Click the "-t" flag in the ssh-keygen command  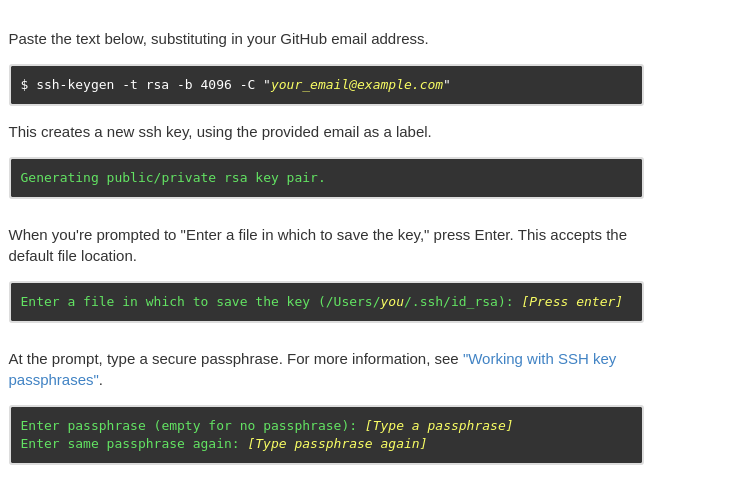[x=130, y=85]
